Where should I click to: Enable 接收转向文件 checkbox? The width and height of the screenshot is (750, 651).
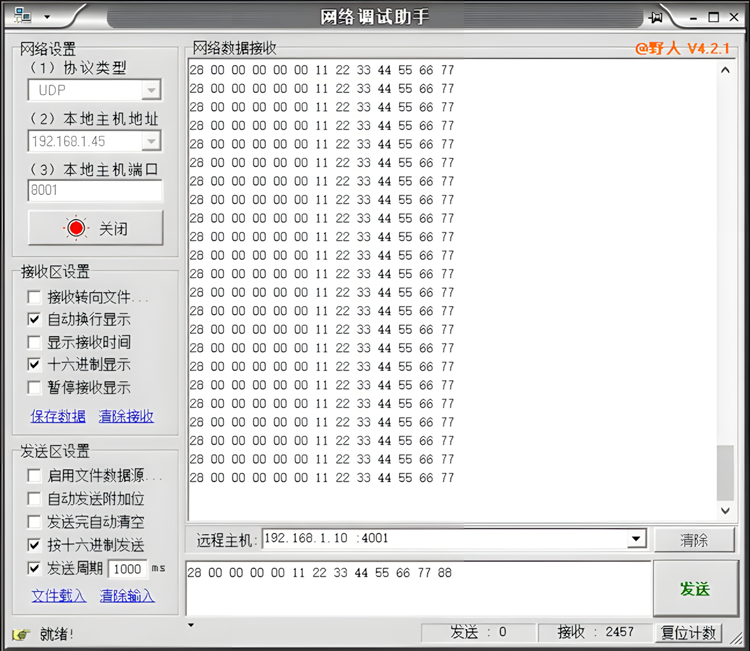pos(35,297)
